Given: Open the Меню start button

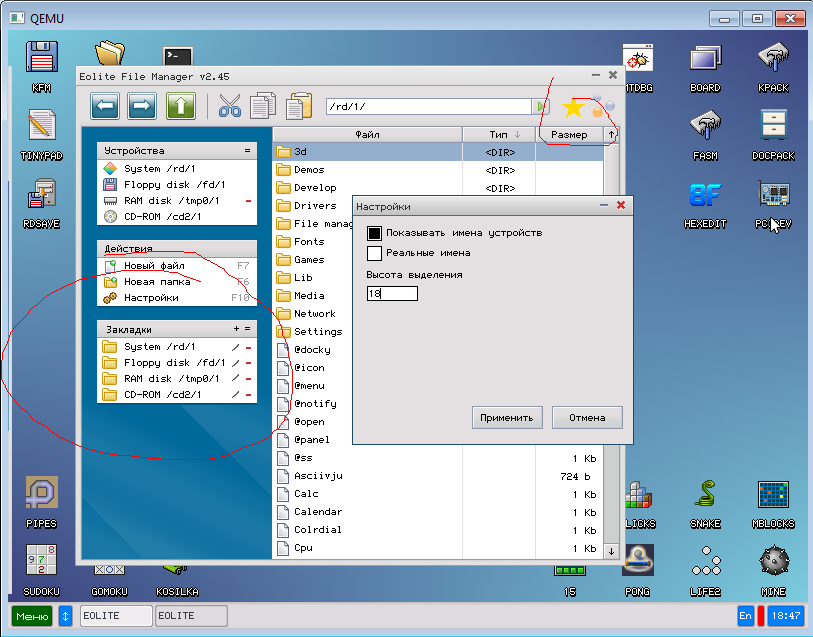Looking at the screenshot, I should [x=32, y=616].
